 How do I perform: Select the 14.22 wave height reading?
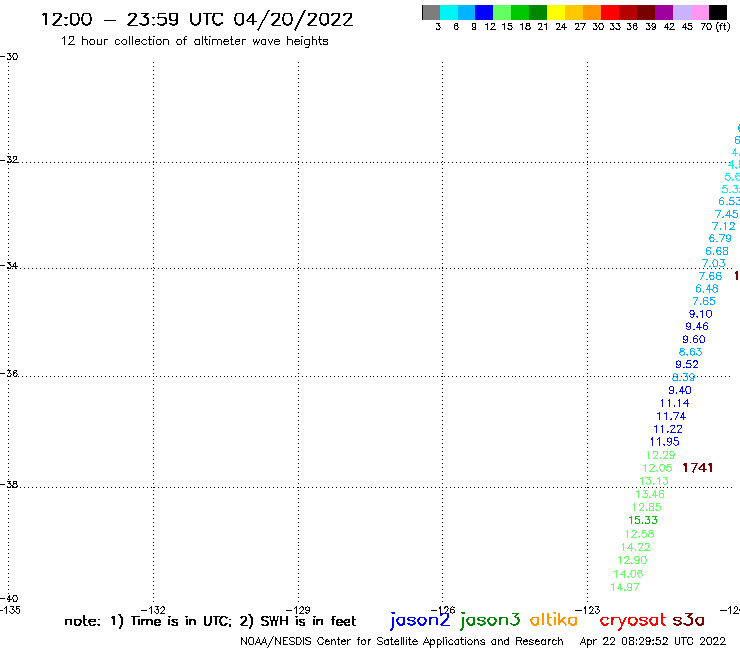pyautogui.click(x=636, y=547)
